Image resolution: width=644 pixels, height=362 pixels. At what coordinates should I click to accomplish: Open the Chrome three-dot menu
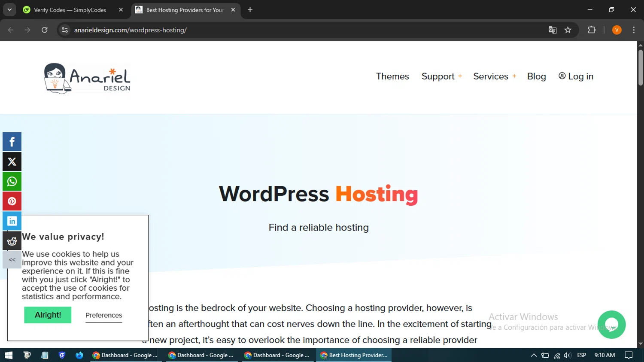pyautogui.click(x=634, y=30)
